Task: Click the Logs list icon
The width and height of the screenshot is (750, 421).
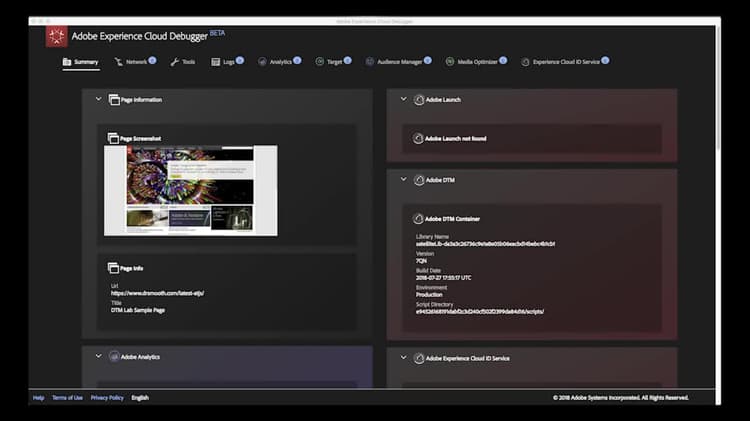Action: pos(216,62)
